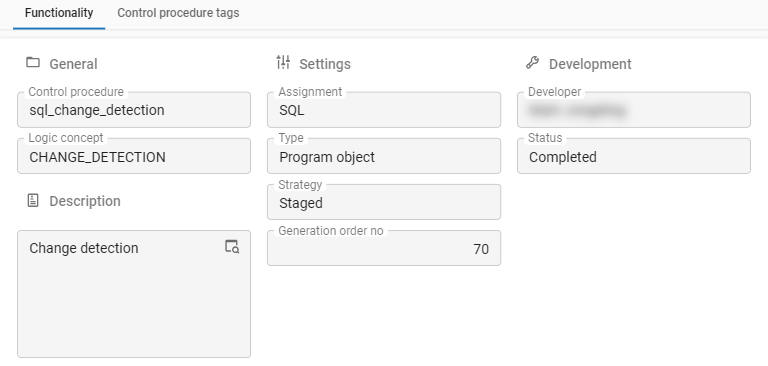Click the Developer field label

(554, 92)
